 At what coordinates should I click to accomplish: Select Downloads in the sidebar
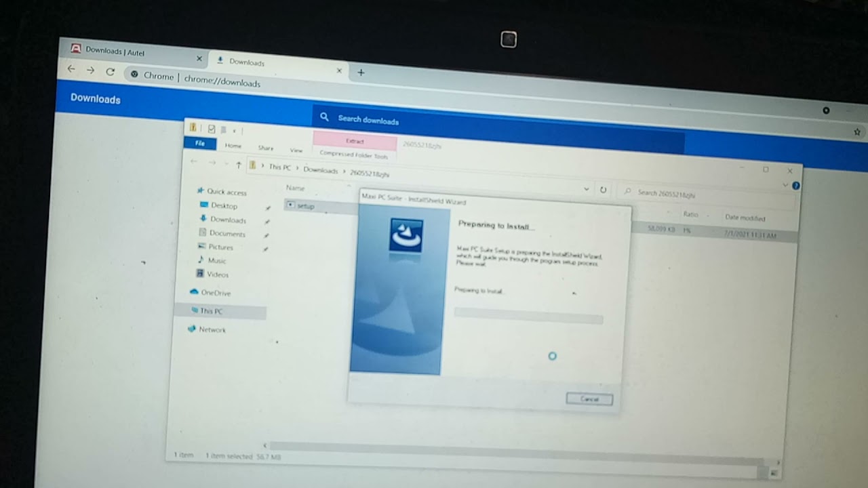click(228, 220)
